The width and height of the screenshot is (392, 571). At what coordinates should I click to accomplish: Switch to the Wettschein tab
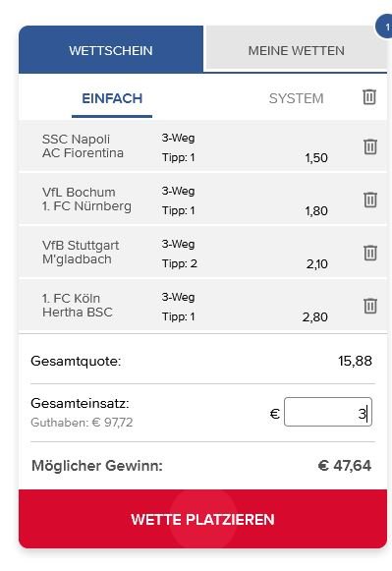(111, 49)
